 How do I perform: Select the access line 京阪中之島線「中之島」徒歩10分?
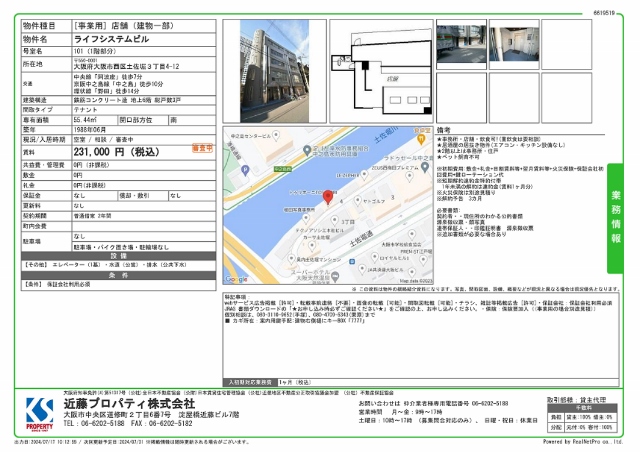click(118, 84)
